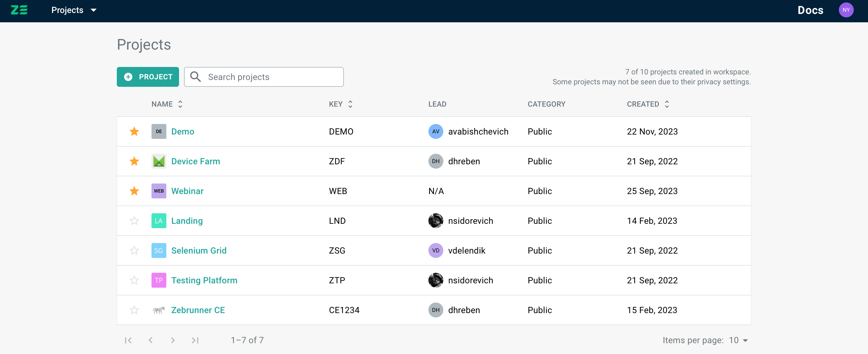Click nsidorevich photo in Testing Platform row
Viewport: 868px width, 354px height.
pos(435,280)
